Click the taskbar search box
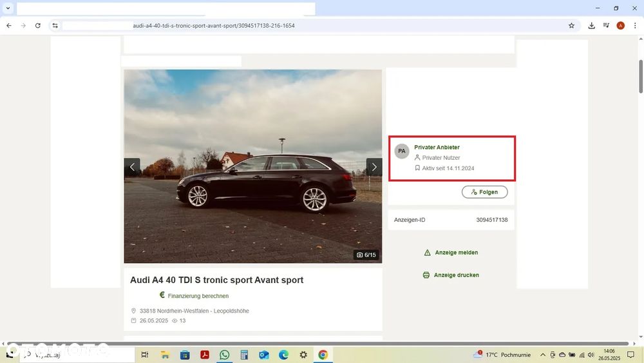The width and height of the screenshot is (644, 363). 77,355
